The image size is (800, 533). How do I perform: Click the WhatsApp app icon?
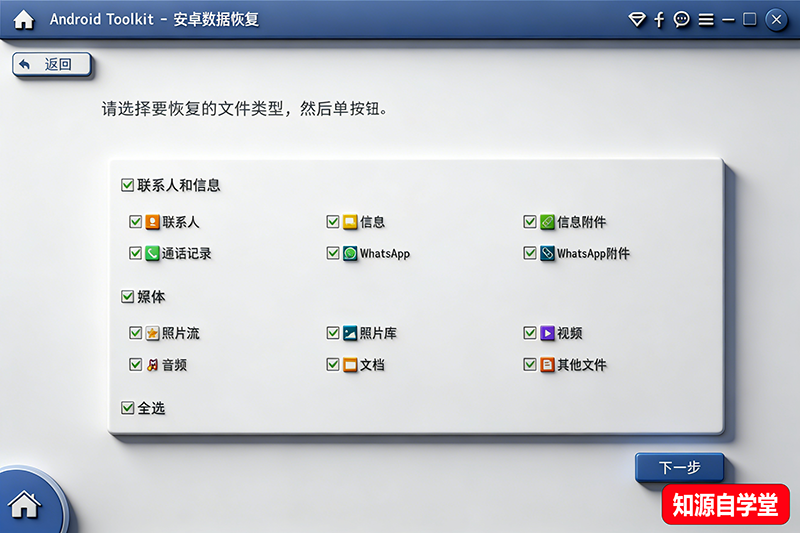click(350, 253)
